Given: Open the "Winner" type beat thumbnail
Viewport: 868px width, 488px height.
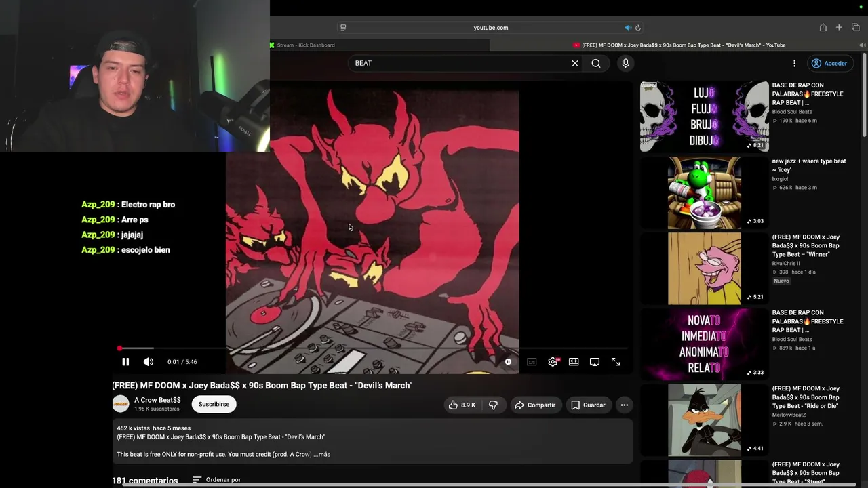Looking at the screenshot, I should 705,269.
